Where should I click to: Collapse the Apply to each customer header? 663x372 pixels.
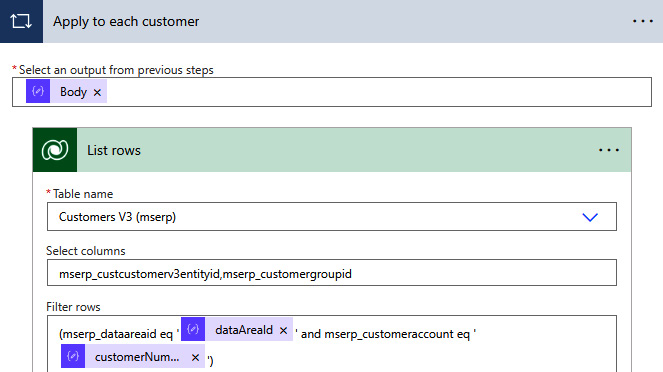[332, 21]
